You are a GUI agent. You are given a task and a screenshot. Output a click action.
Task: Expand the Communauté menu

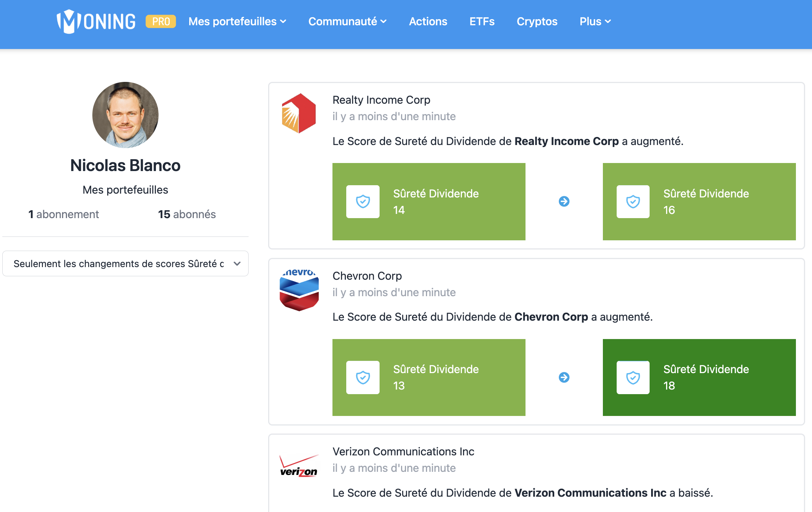348,21
